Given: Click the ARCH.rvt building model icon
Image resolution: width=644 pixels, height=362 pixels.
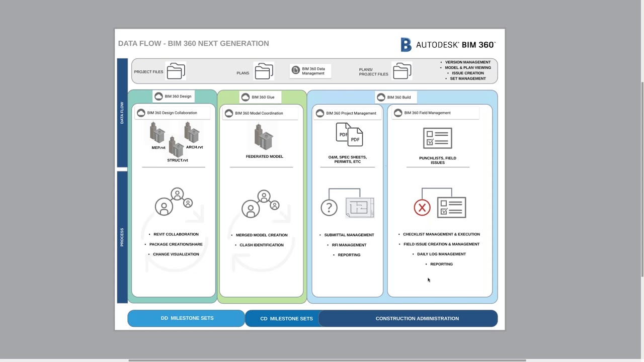Looking at the screenshot, I should coord(192,133).
